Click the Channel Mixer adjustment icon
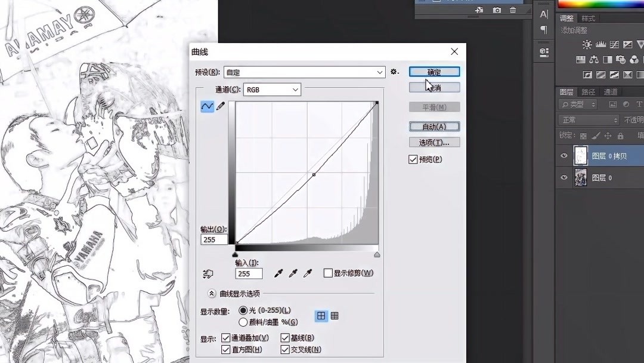644x363 pixels. pyautogui.click(x=634, y=60)
